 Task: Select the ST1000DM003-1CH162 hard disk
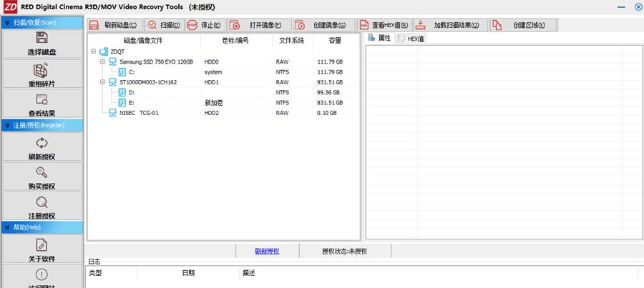pos(148,82)
